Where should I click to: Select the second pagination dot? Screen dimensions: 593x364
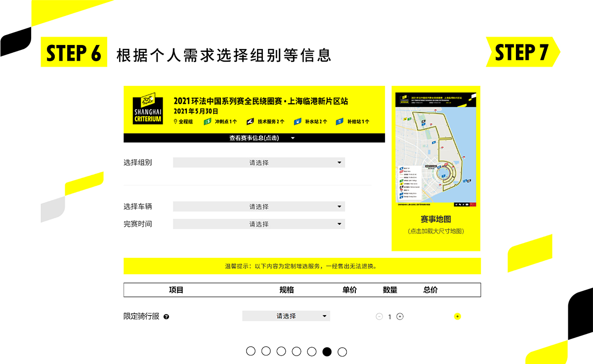coord(266,351)
